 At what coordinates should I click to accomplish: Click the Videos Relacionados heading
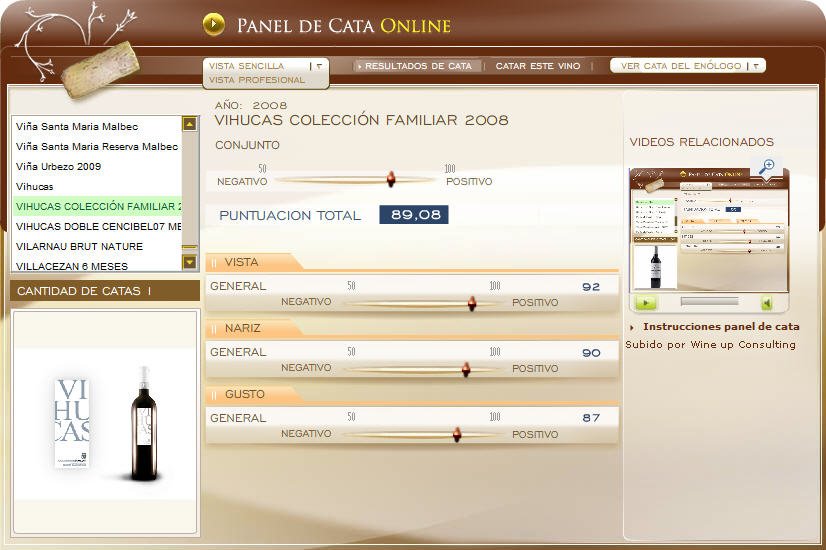click(702, 142)
